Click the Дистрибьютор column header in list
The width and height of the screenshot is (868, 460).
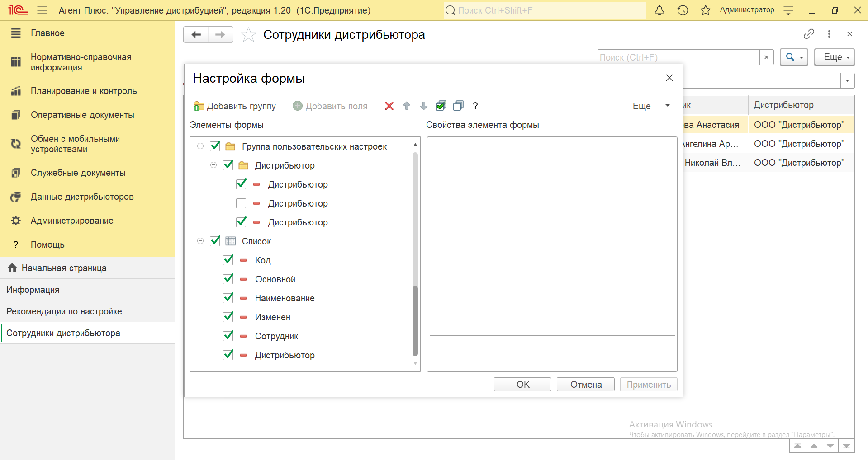(x=801, y=105)
